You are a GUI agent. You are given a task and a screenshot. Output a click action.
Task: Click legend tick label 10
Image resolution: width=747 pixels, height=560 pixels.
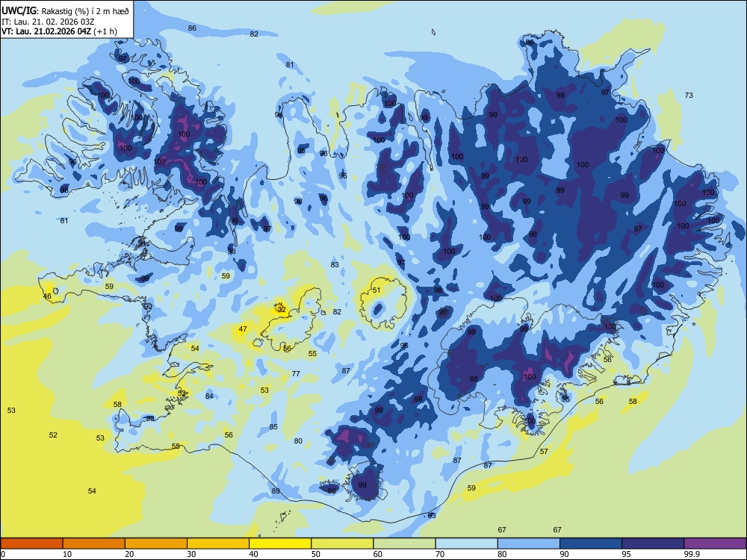67,554
